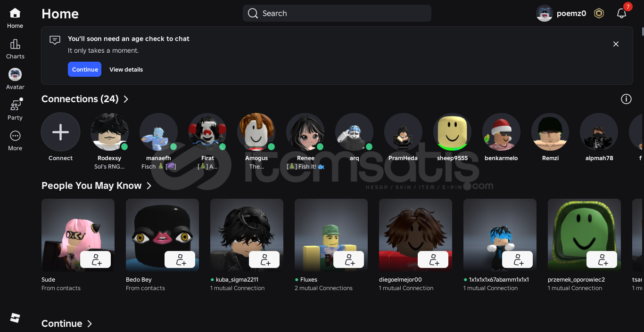This screenshot has height=332, width=644.
Task: Open the Home sidebar icon
Action: click(x=15, y=13)
